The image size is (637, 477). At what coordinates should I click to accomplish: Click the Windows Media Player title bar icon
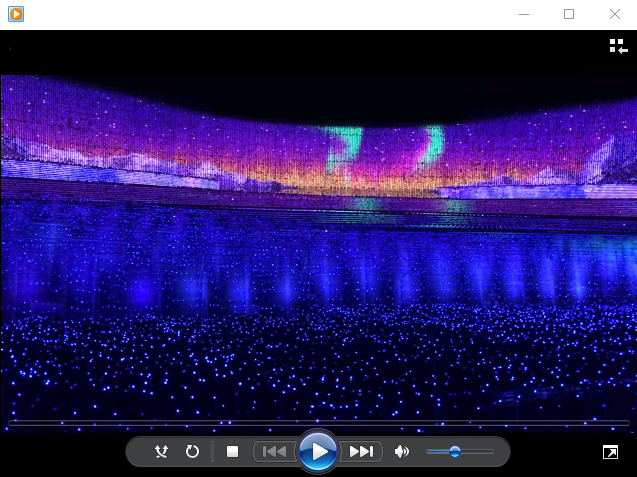tap(16, 14)
